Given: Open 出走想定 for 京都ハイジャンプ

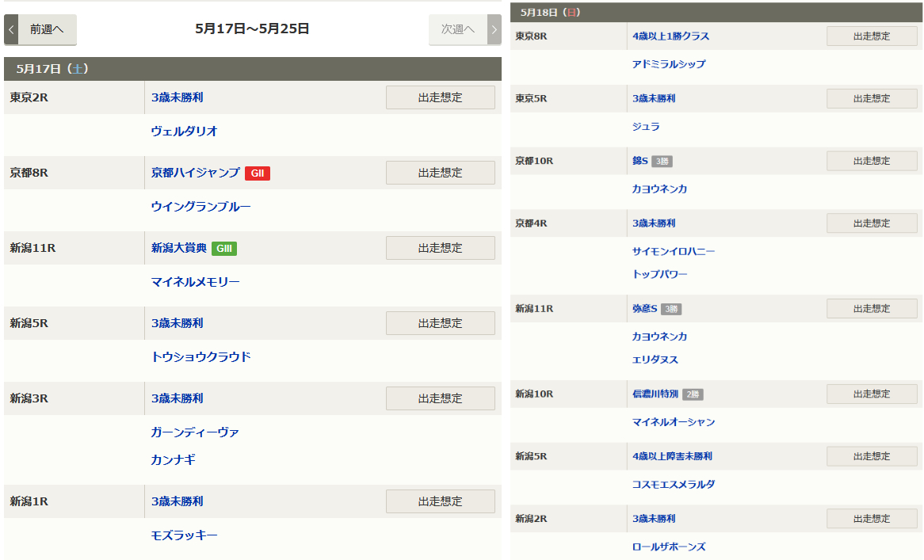Looking at the screenshot, I should click(x=440, y=173).
